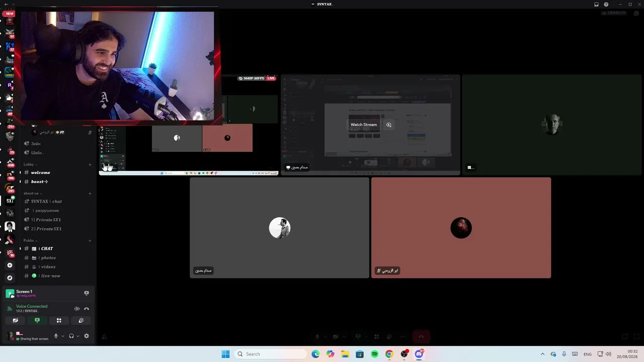Toggle deafen headphones in the user panel
The height and width of the screenshot is (362, 644).
point(71,336)
